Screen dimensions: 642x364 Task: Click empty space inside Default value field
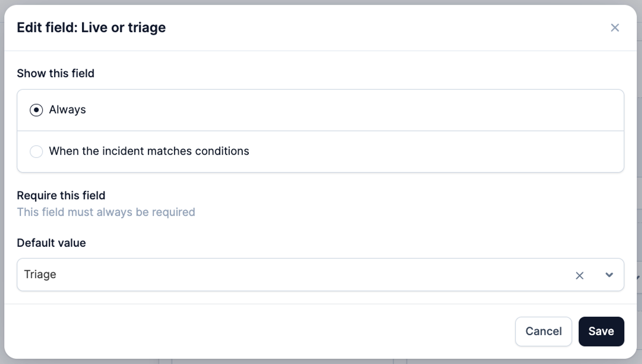tap(321, 275)
